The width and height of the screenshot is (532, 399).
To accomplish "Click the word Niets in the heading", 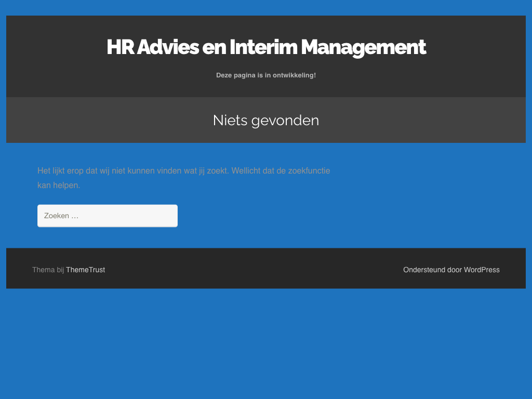I will 230,120.
